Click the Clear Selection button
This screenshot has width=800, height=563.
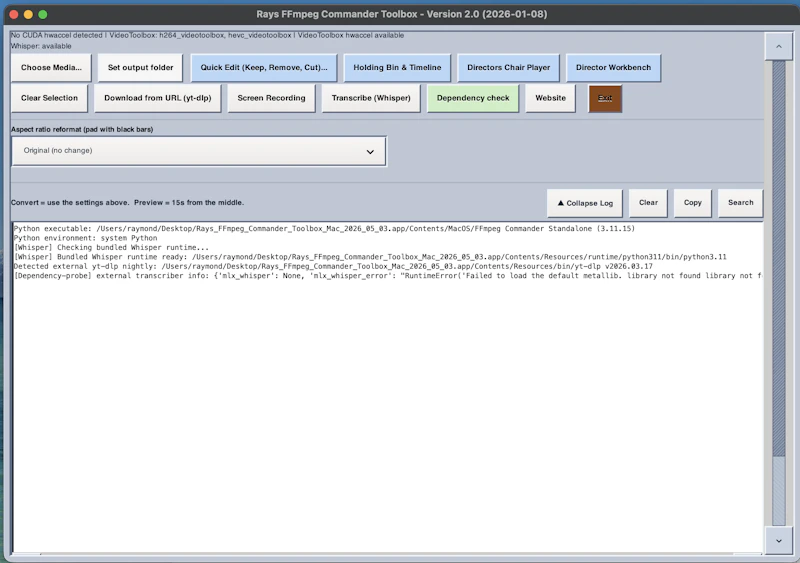49,98
